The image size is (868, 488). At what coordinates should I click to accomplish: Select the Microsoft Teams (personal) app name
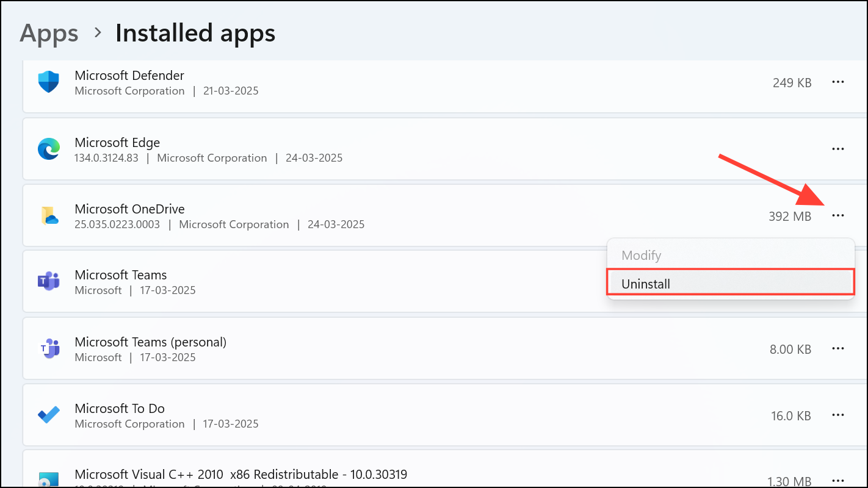(x=151, y=342)
